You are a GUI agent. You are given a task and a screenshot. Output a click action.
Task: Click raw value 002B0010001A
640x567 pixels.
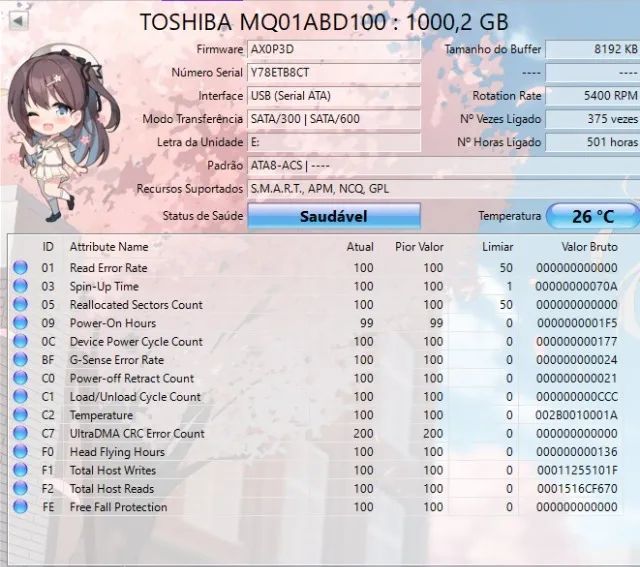576,415
